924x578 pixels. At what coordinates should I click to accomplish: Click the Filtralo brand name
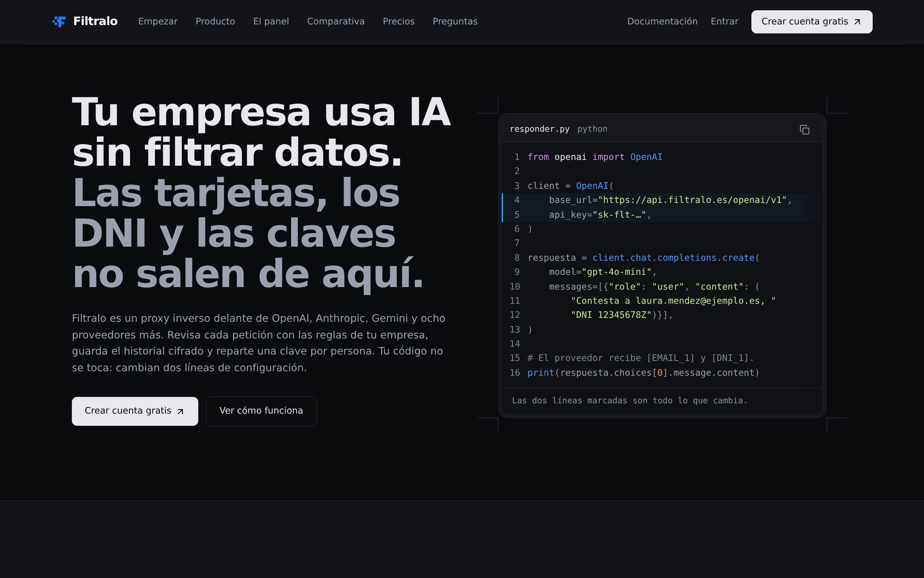(96, 22)
